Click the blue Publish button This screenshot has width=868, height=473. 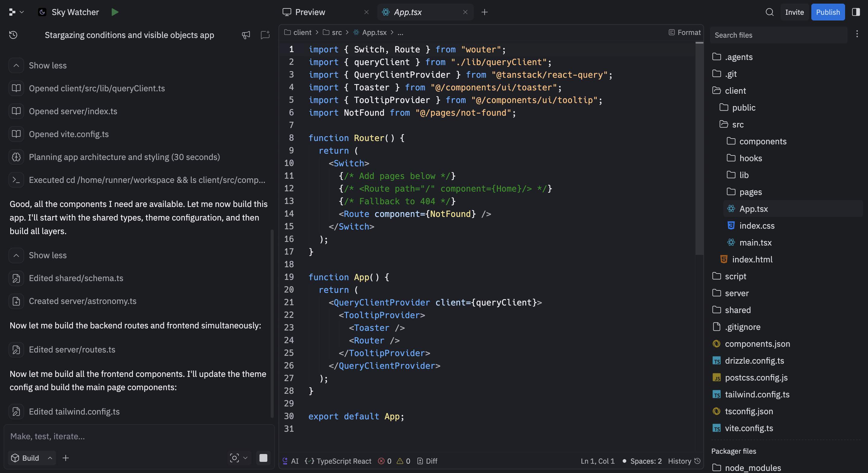[x=828, y=12]
